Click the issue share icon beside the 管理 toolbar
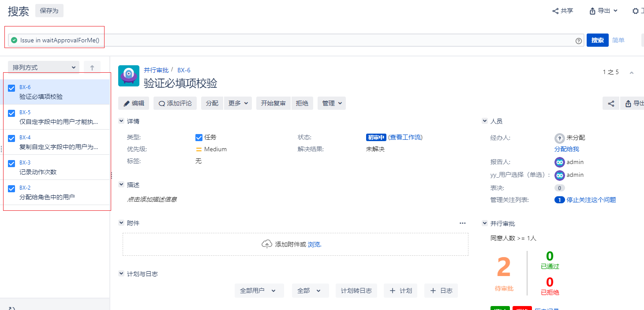Image resolution: width=644 pixels, height=310 pixels. pyautogui.click(x=611, y=104)
